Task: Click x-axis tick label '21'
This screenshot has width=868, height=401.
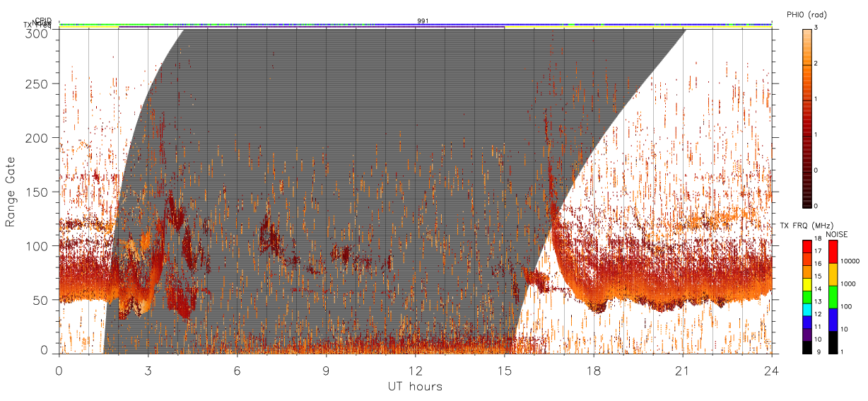Action: [682, 370]
